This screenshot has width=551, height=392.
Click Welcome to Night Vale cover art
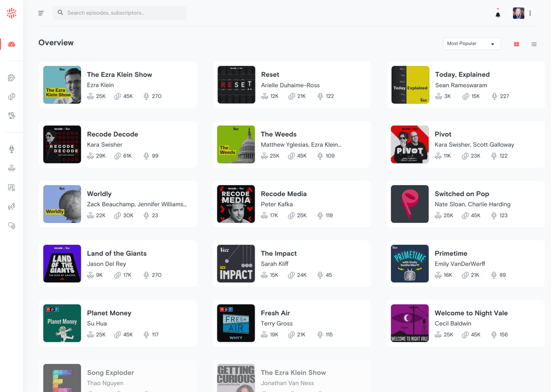pyautogui.click(x=410, y=323)
